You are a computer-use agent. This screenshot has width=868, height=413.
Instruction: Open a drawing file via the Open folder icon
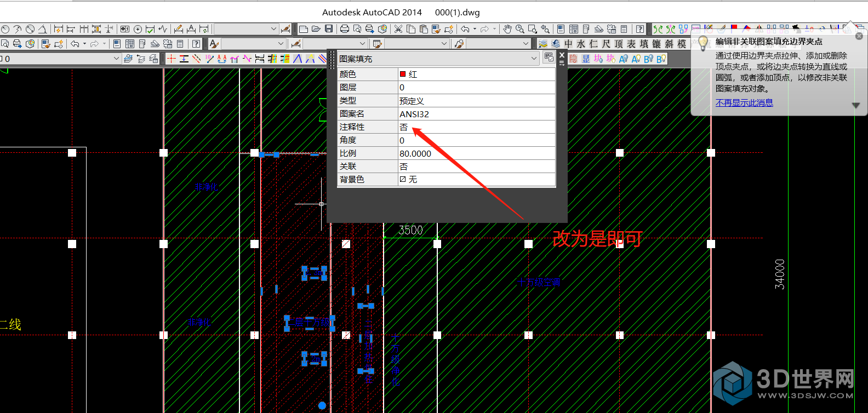click(316, 29)
